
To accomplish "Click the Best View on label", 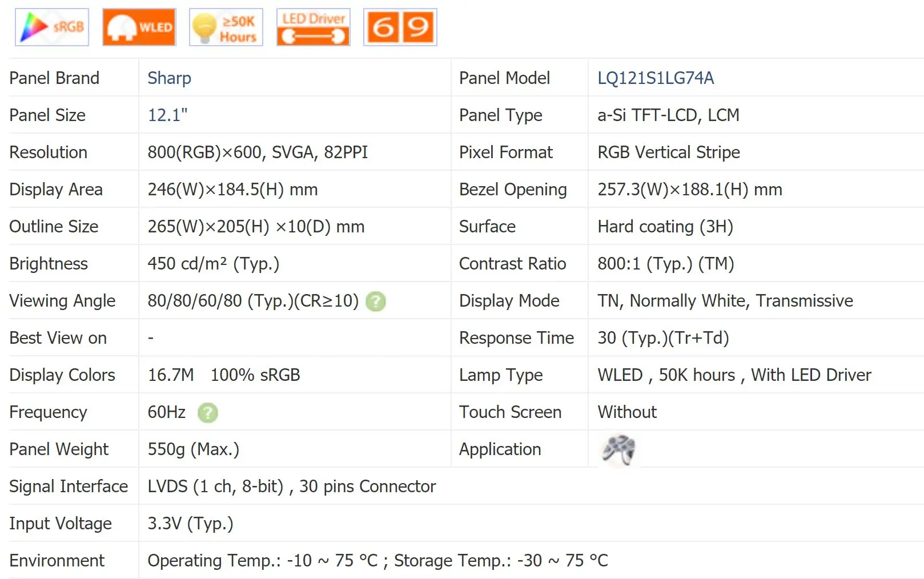I will pyautogui.click(x=58, y=338).
